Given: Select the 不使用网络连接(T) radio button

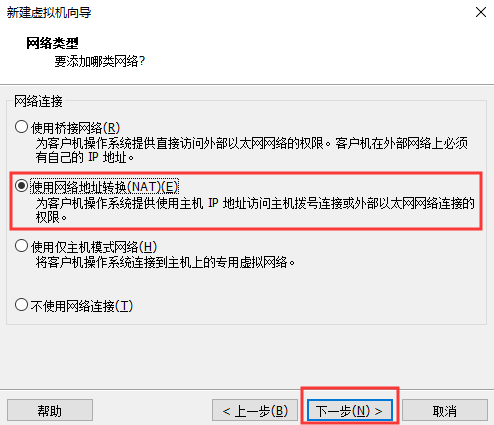Looking at the screenshot, I should point(21,305).
